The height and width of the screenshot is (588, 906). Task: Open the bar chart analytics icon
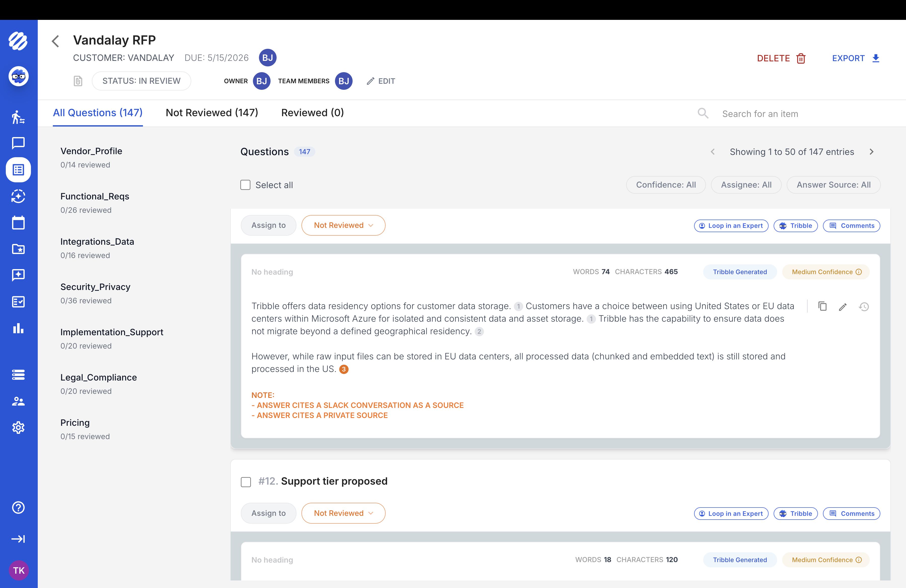click(18, 328)
